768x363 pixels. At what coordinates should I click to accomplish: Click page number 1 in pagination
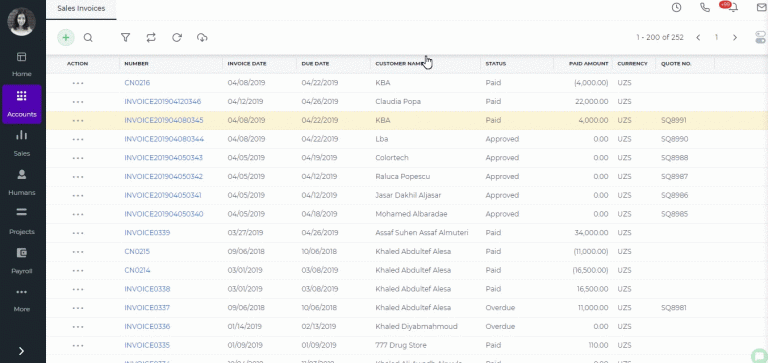[x=716, y=37]
